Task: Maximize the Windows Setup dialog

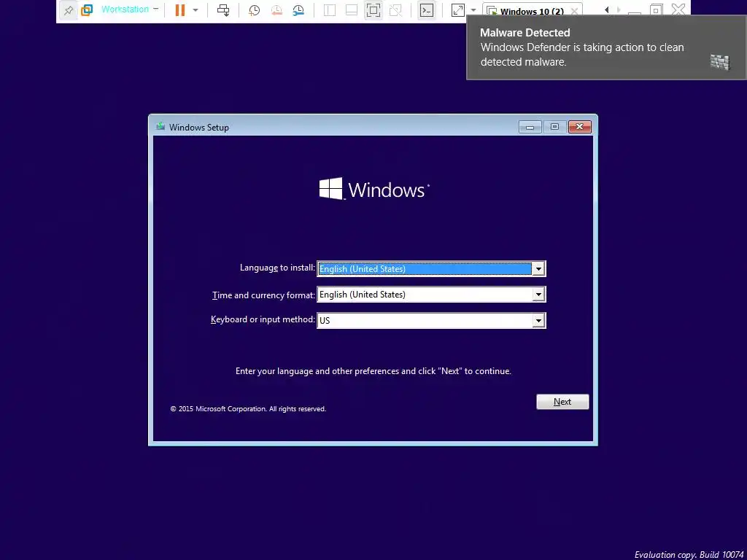Action: pos(554,127)
